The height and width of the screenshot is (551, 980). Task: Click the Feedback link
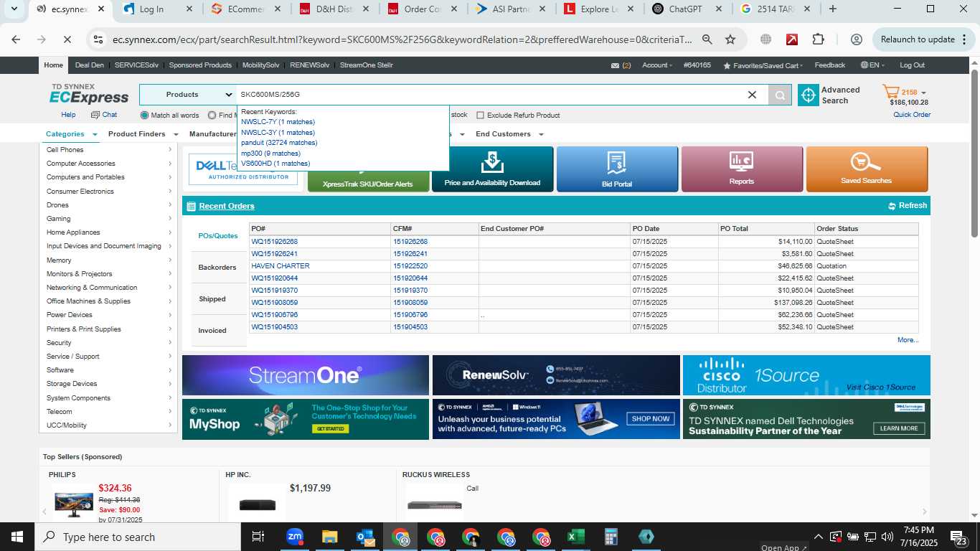point(830,65)
